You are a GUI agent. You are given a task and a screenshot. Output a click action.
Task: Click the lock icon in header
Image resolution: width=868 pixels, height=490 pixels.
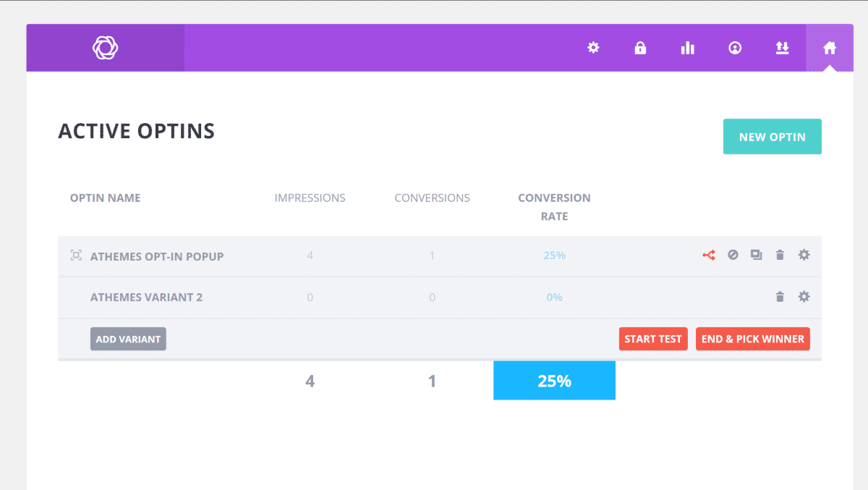click(640, 48)
